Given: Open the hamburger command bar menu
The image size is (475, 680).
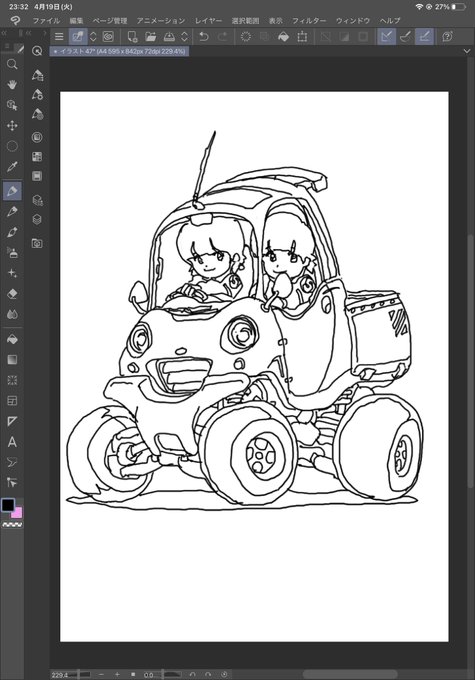Looking at the screenshot, I should coord(59,36).
